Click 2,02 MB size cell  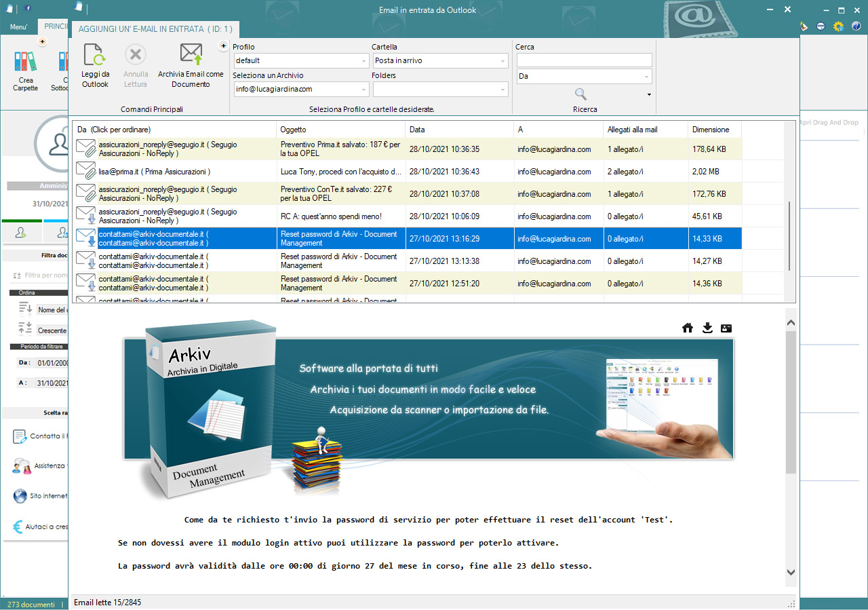click(715, 172)
